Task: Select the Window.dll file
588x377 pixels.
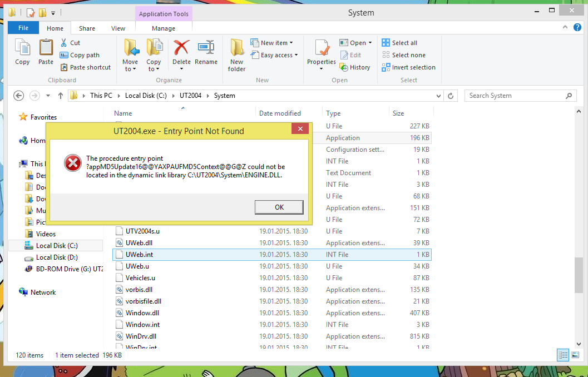Action: [x=272, y=313]
